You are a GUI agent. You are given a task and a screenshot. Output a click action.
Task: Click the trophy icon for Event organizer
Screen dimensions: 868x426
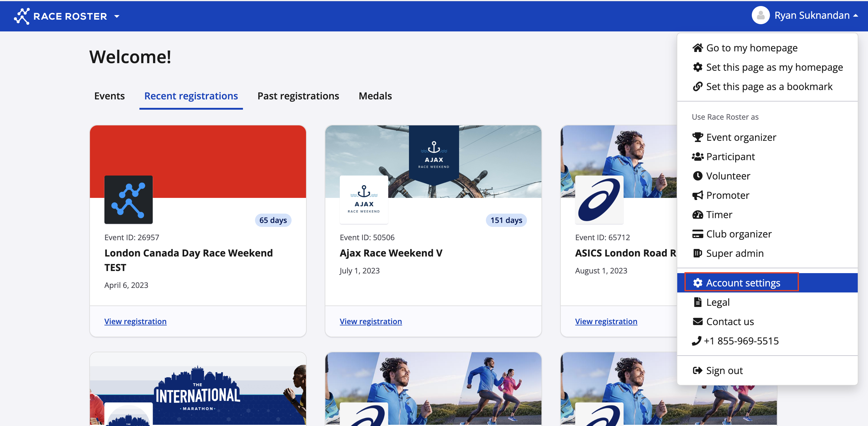click(x=697, y=137)
